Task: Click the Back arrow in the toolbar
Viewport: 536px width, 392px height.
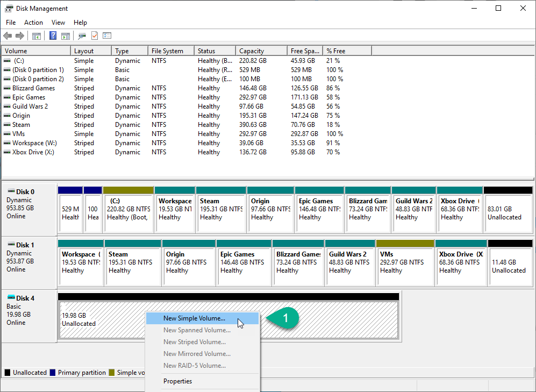Action: click(8, 36)
